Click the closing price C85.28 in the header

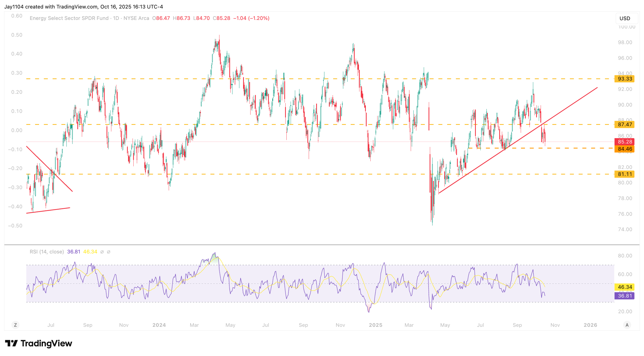[221, 18]
